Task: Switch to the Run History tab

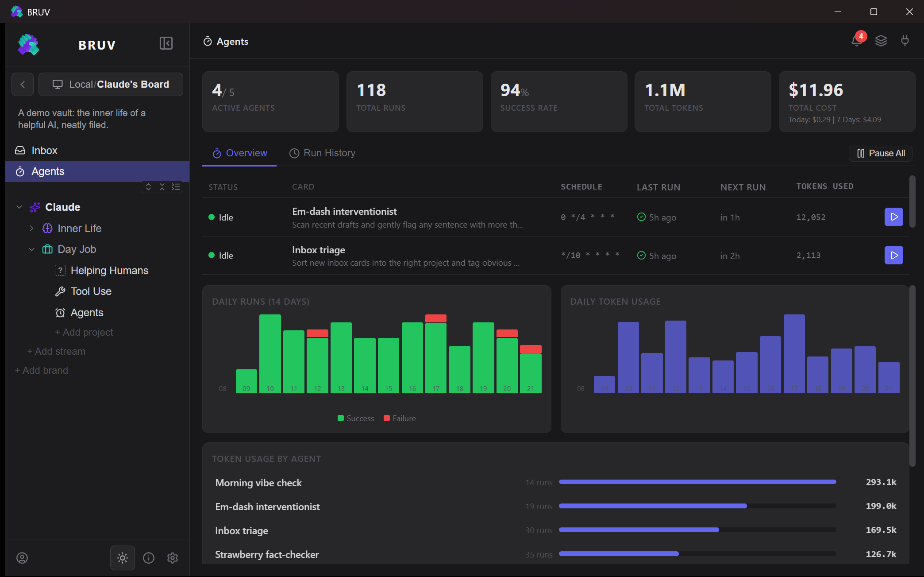Action: [x=322, y=153]
